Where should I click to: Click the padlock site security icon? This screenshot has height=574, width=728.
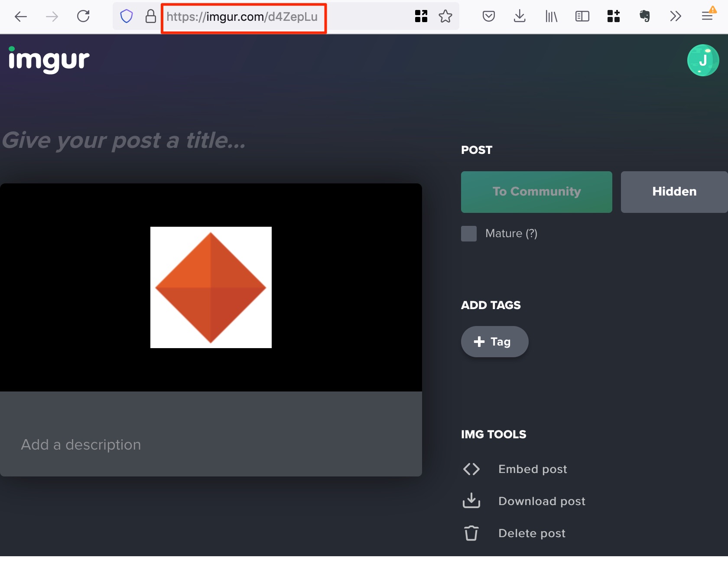(x=150, y=17)
